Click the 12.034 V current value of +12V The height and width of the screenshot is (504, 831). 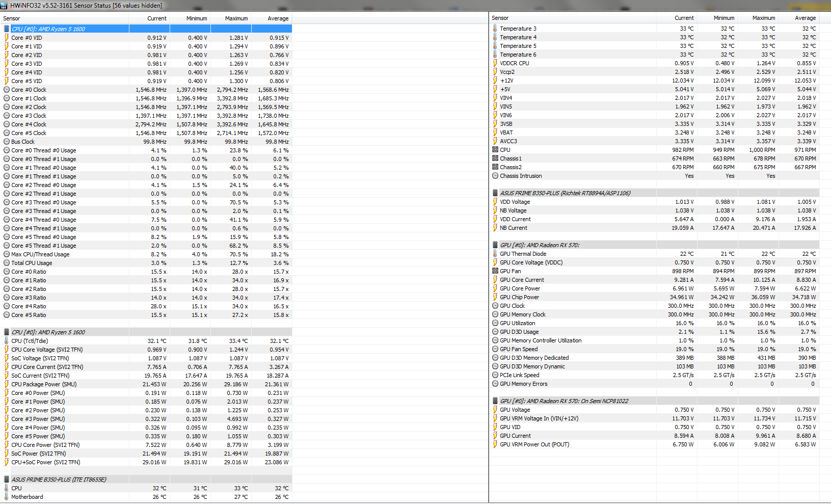pyautogui.click(x=683, y=81)
